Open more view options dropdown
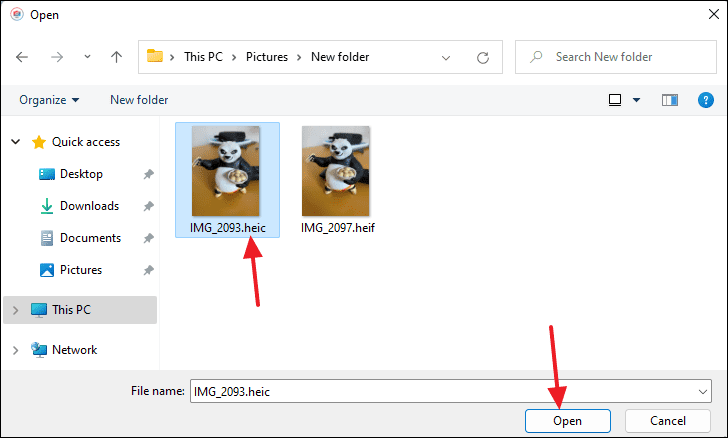 (636, 100)
